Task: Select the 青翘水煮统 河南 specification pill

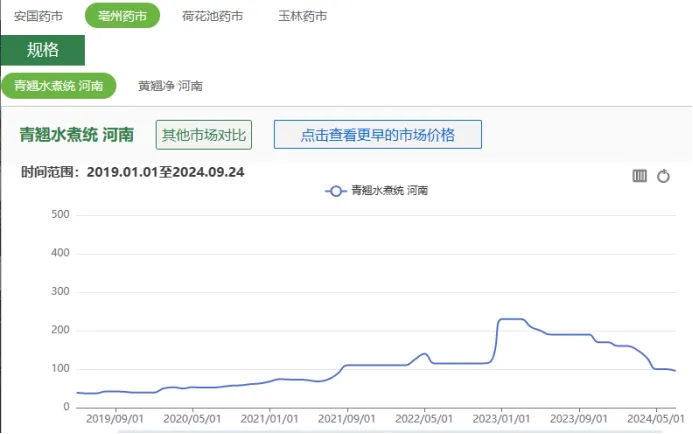Action: point(59,85)
